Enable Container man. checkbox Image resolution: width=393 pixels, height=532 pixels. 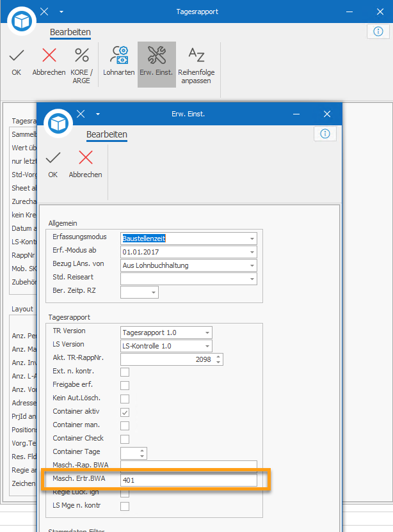(125, 425)
